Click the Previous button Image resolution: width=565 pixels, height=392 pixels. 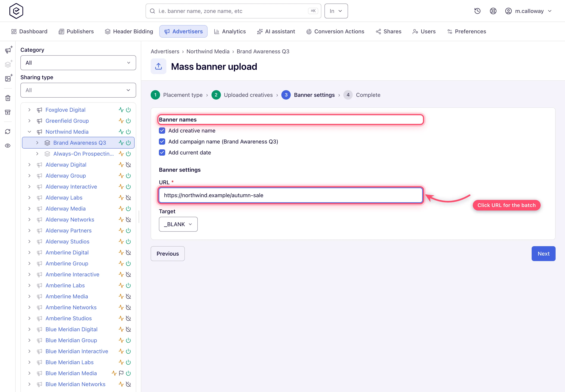(x=168, y=254)
